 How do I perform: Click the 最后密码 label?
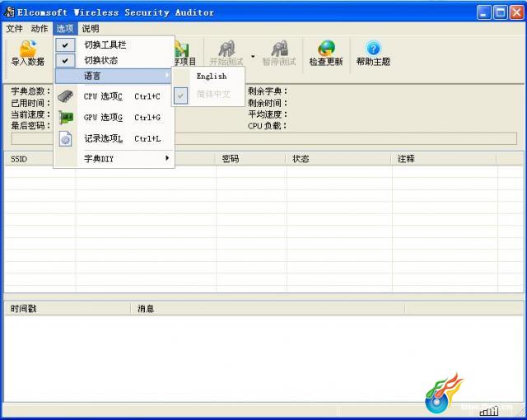click(x=30, y=126)
